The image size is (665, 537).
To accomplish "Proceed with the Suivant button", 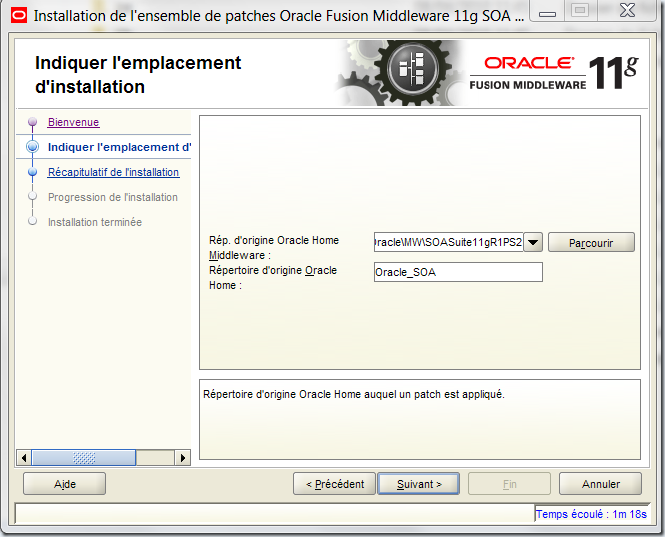I will tap(419, 484).
